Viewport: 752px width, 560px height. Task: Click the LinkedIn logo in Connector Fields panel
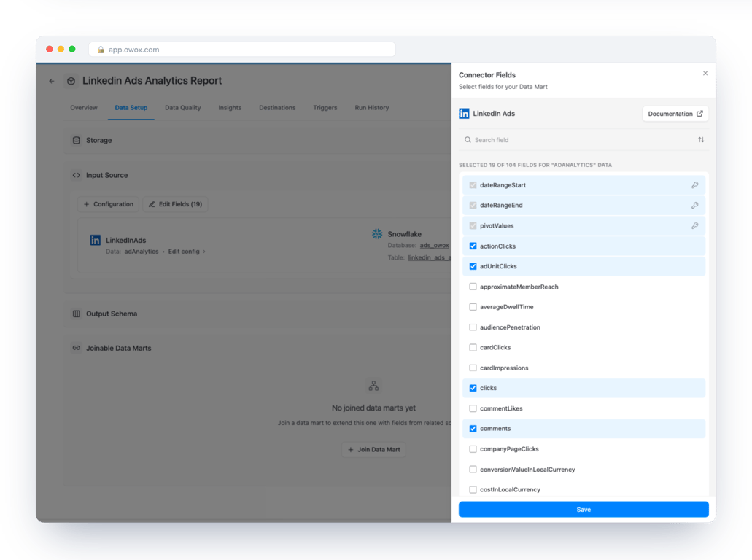[x=464, y=114]
